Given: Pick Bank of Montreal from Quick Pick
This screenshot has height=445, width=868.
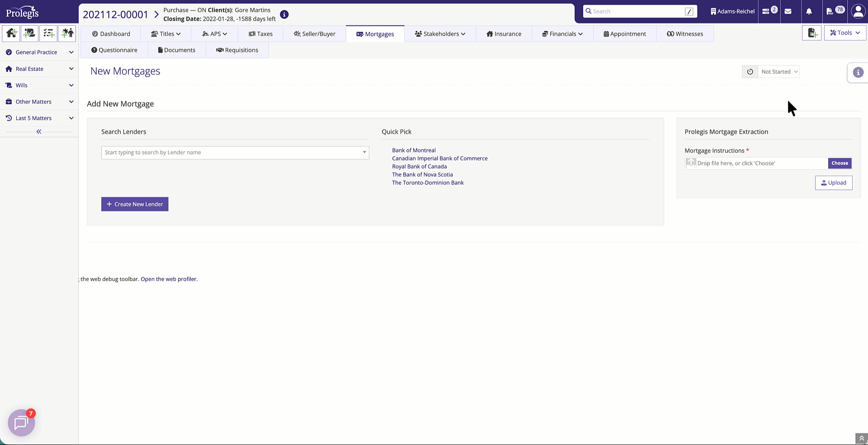Looking at the screenshot, I should (414, 150).
